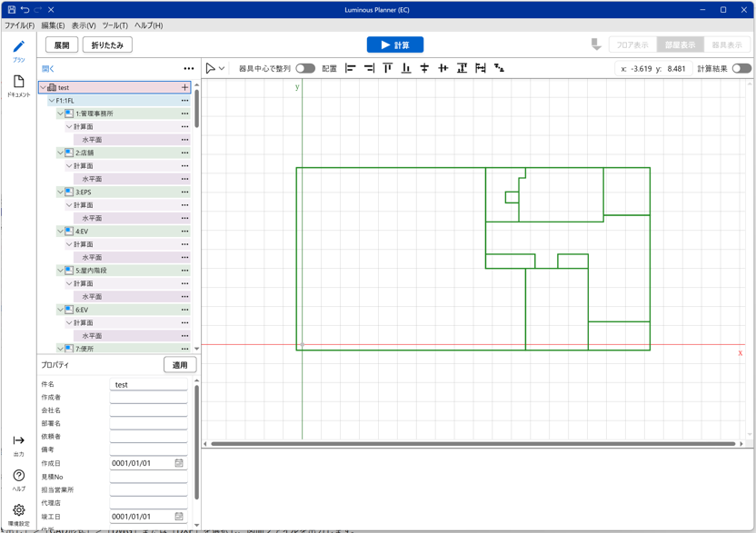Click the 適用 button
The height and width of the screenshot is (533, 756).
point(180,365)
